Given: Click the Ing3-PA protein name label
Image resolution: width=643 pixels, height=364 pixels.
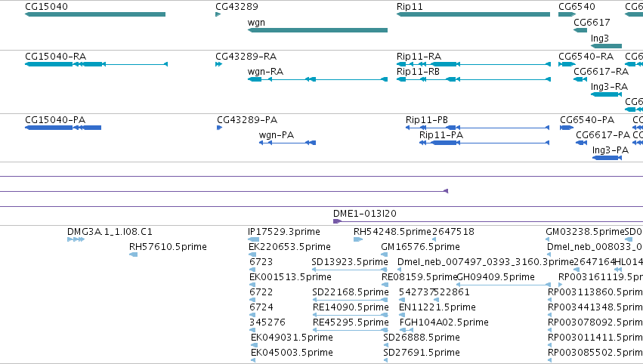Looking at the screenshot, I should 611,150.
